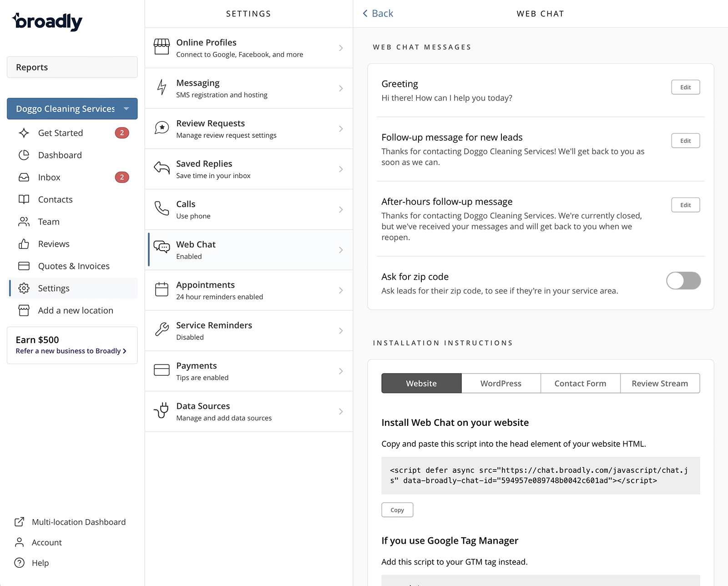Click the Inbox red badge showing 2
The height and width of the screenshot is (586, 728).
point(122,177)
